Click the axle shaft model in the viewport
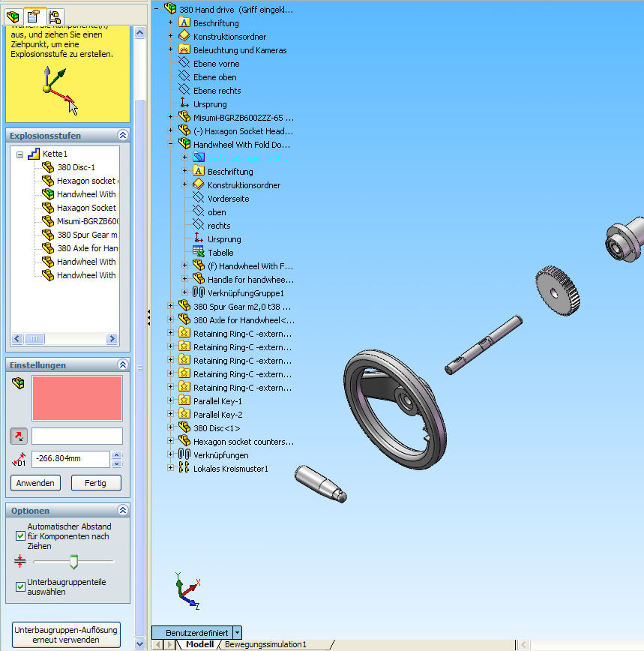 (x=484, y=344)
